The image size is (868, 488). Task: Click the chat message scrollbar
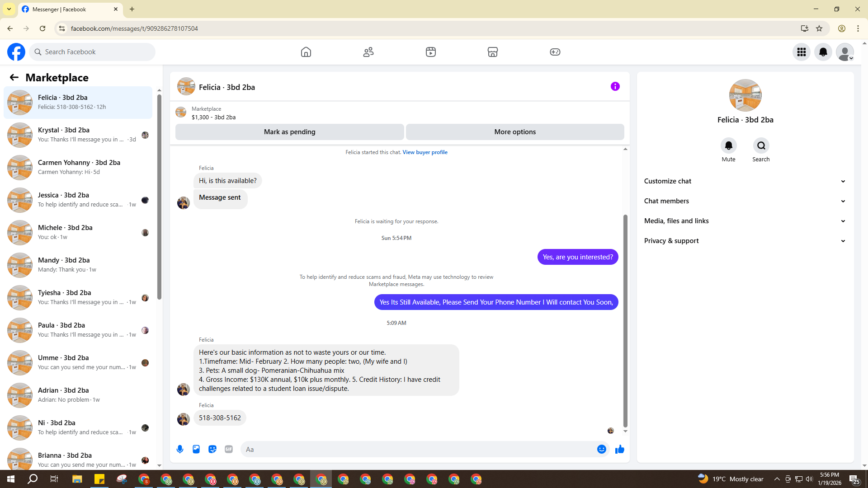pyautogui.click(x=625, y=321)
